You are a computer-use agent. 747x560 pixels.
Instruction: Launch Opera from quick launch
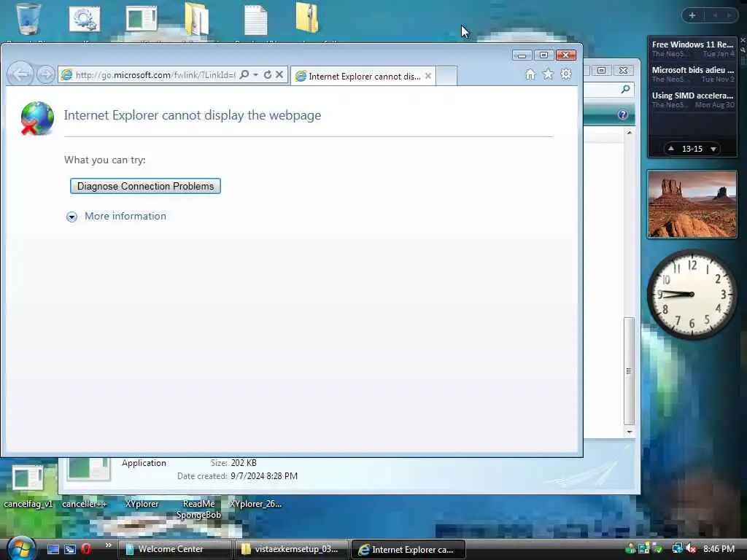pyautogui.click(x=86, y=549)
